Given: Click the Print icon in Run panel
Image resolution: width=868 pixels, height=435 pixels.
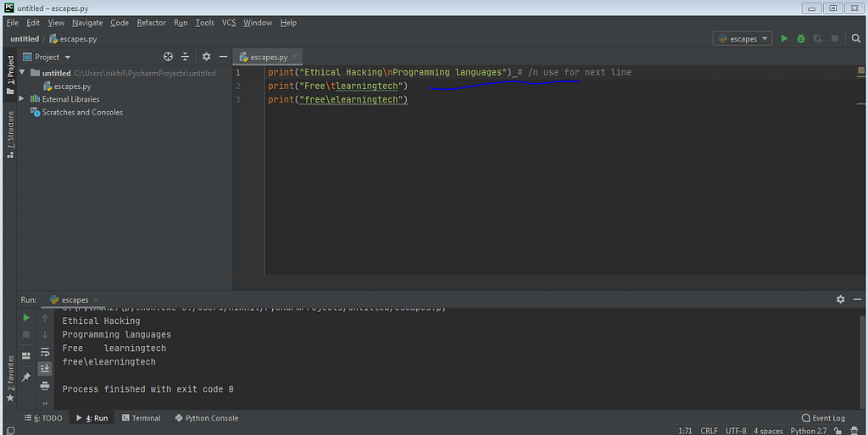Looking at the screenshot, I should coord(45,386).
